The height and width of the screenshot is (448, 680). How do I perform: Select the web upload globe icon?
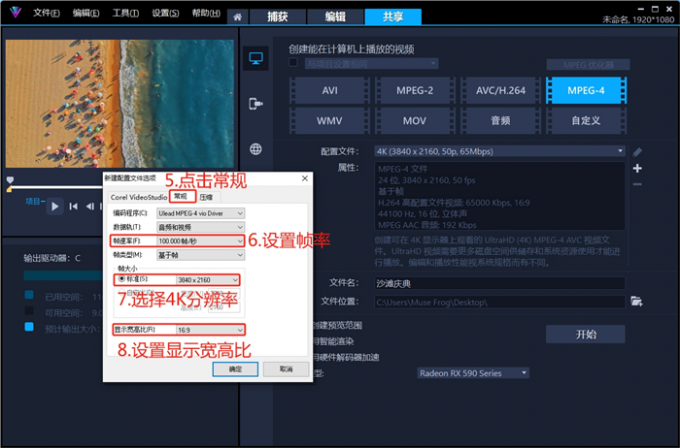click(x=255, y=149)
